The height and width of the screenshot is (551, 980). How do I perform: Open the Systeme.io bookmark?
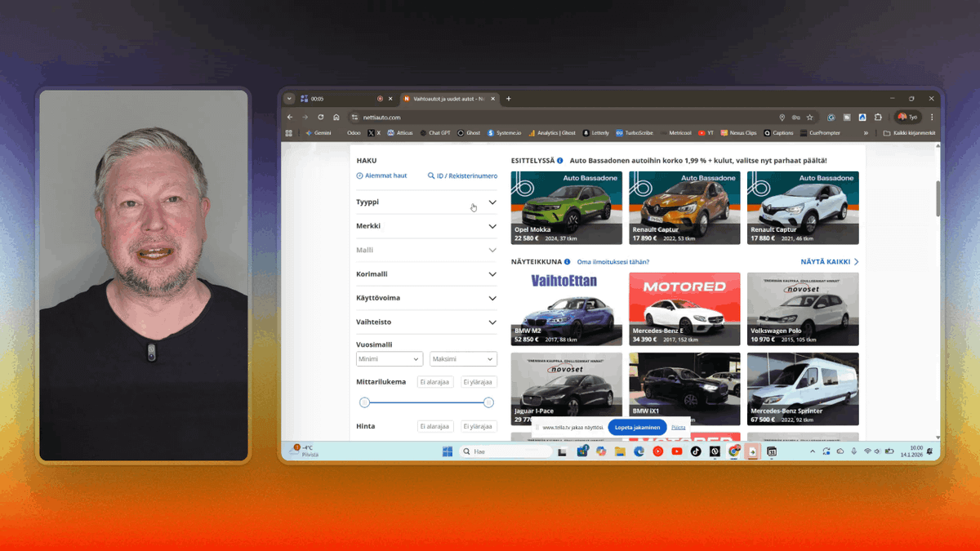click(x=504, y=133)
